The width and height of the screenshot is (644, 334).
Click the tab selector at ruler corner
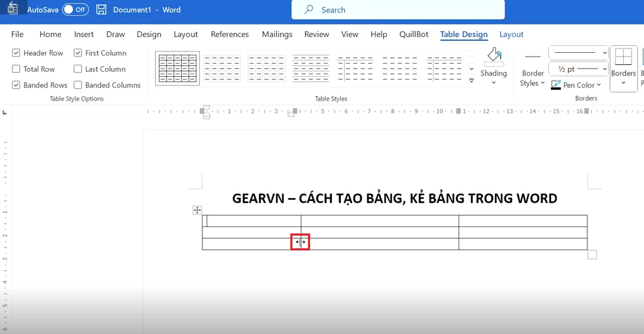coord(4,112)
